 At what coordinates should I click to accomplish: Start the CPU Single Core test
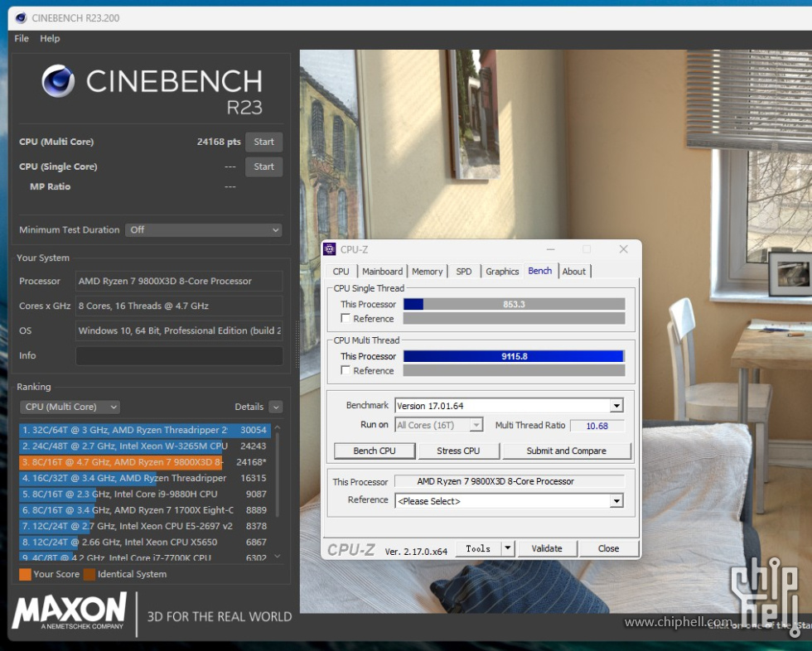(263, 166)
